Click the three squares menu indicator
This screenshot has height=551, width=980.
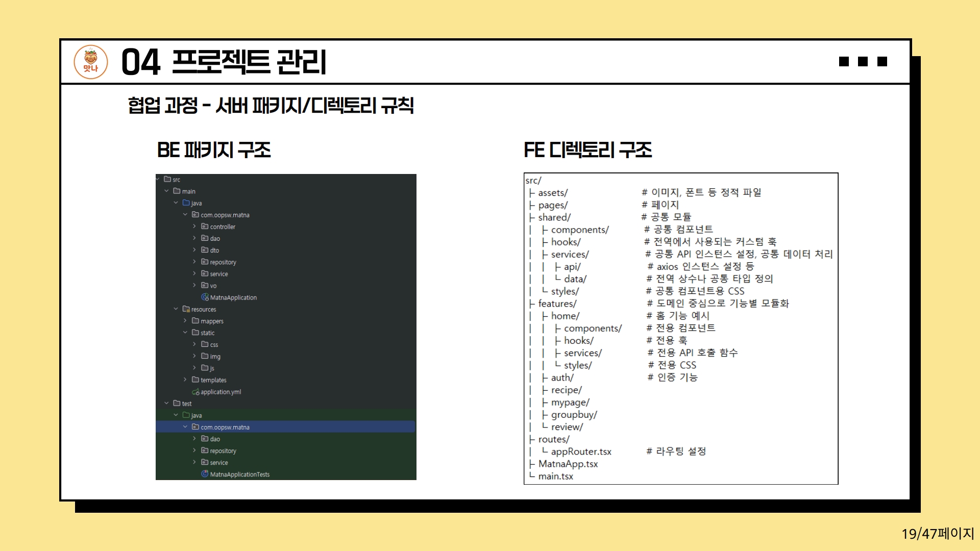point(863,62)
